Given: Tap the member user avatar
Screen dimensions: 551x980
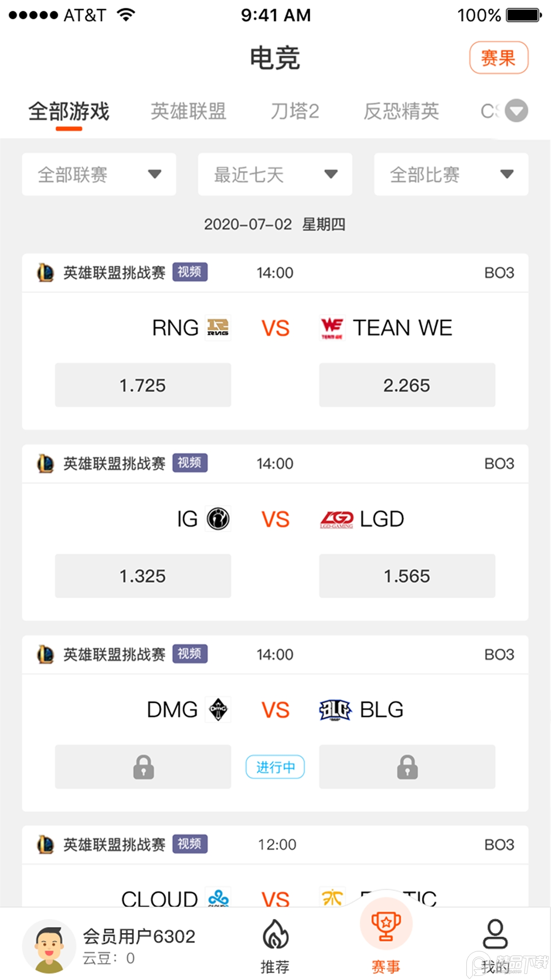Looking at the screenshot, I should tap(49, 946).
